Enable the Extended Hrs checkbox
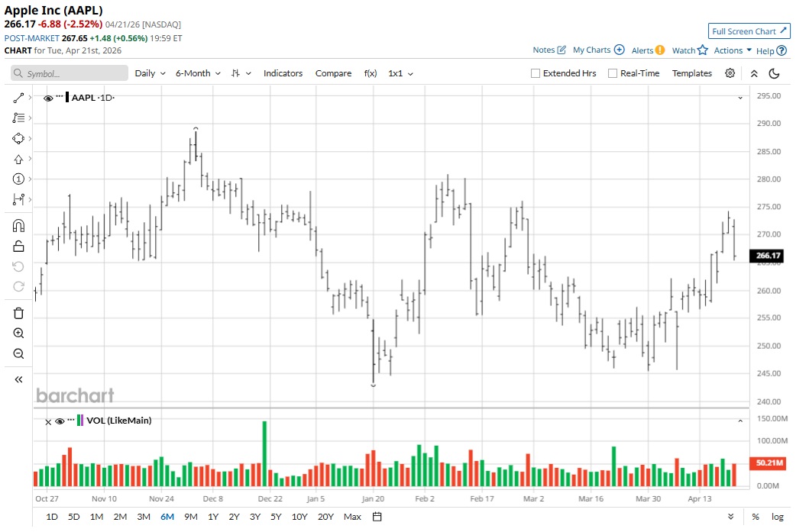The image size is (809, 532). pos(536,74)
